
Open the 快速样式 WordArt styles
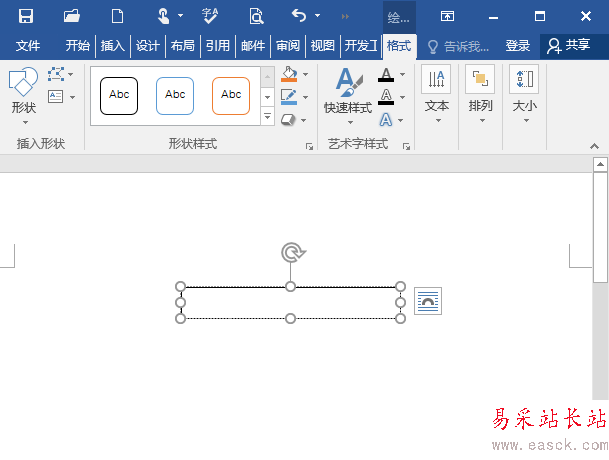click(x=348, y=96)
